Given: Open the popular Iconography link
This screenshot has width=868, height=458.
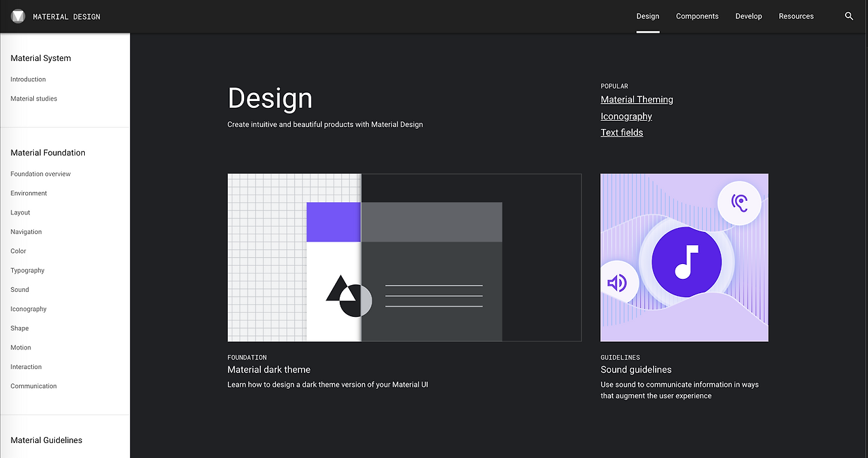Looking at the screenshot, I should click(627, 116).
